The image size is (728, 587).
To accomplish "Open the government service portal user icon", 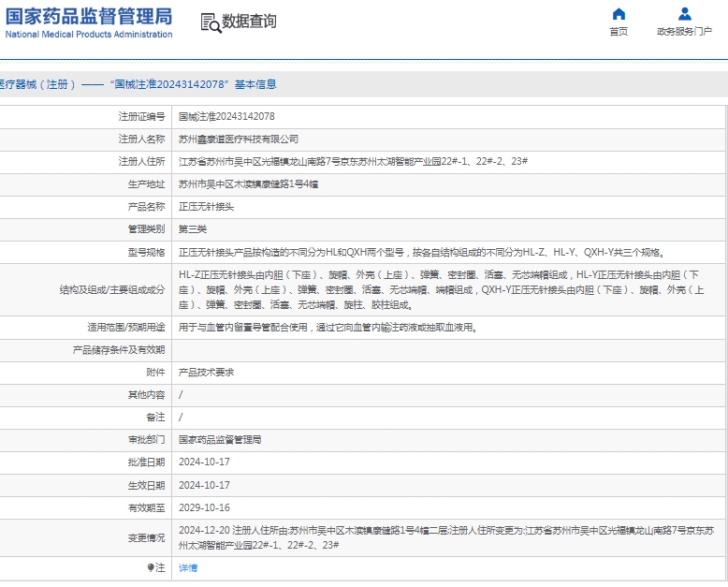I will click(x=684, y=14).
